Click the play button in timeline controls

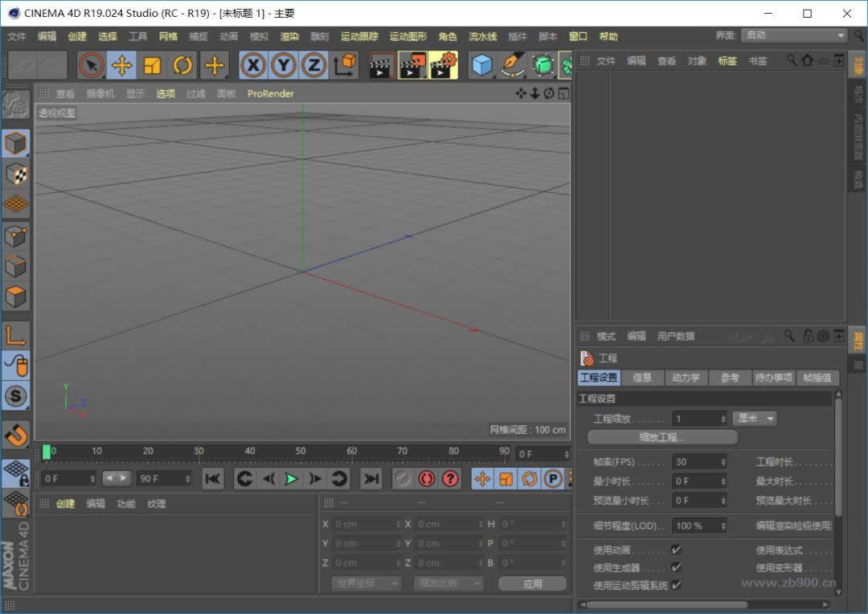click(293, 478)
